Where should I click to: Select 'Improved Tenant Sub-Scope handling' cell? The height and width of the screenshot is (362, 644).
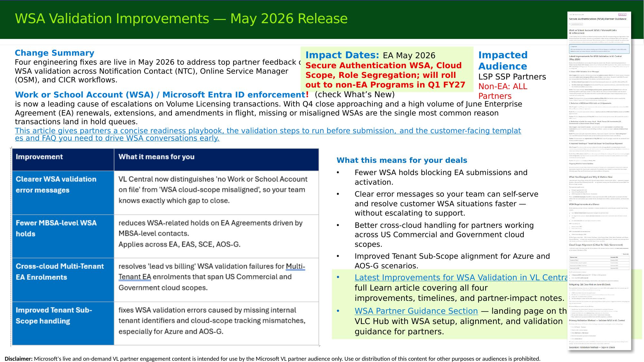pos(63,323)
